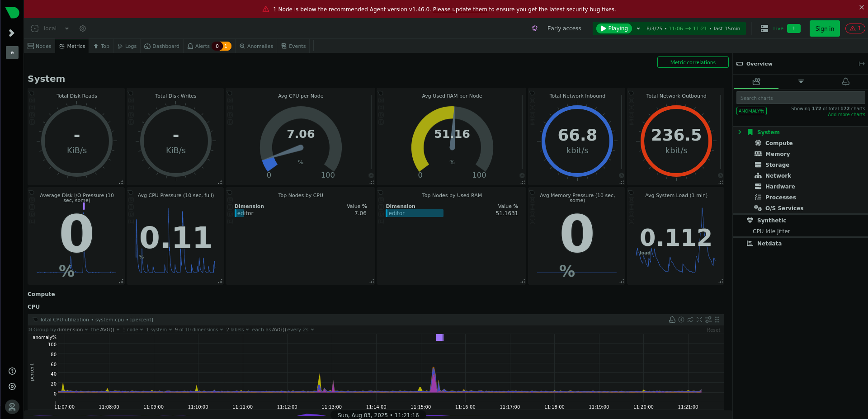This screenshot has height=419, width=868.
Task: Toggle the ANOMALY% filter pill
Action: click(751, 111)
